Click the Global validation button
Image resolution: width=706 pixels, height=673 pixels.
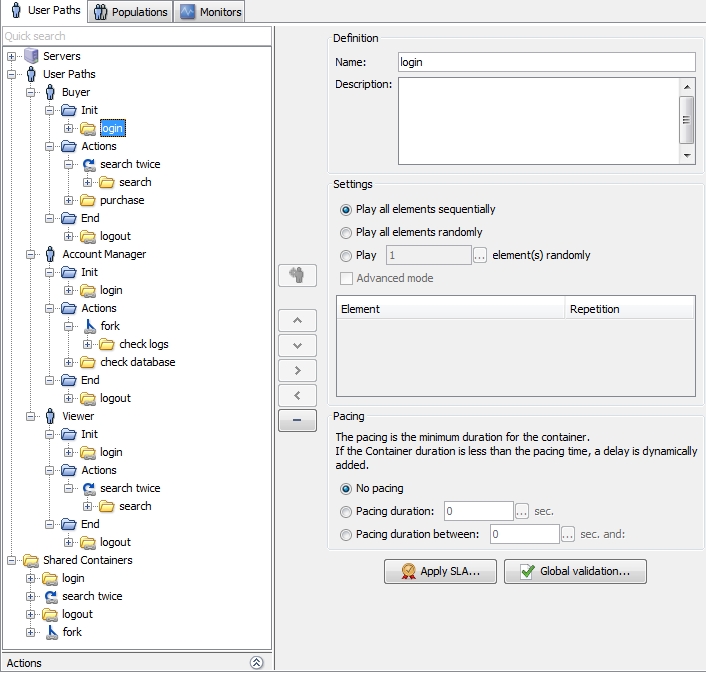[575, 571]
